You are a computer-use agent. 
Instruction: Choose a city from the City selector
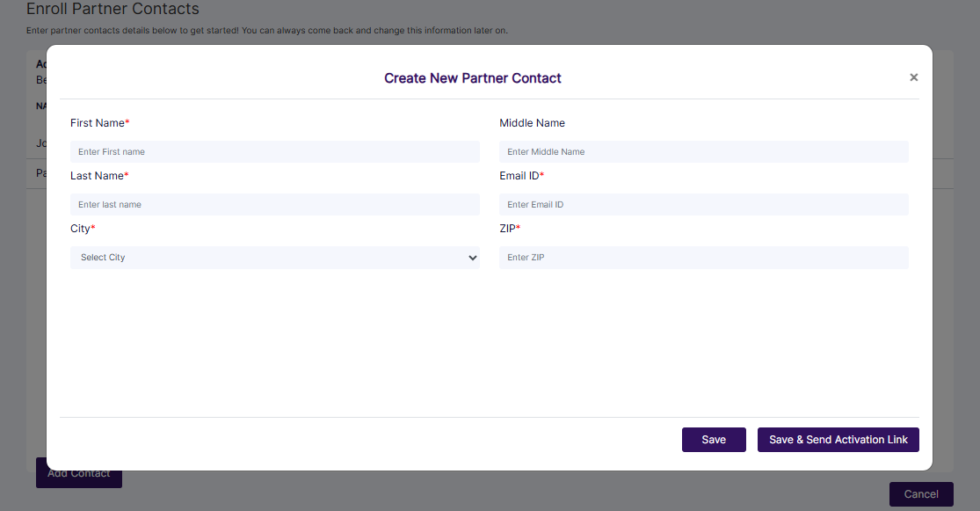click(x=274, y=257)
